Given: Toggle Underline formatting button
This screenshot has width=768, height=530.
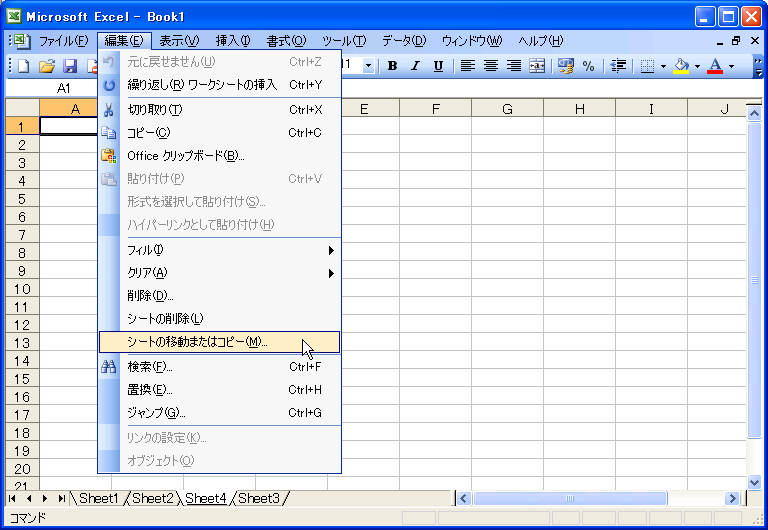Looking at the screenshot, I should 438,66.
